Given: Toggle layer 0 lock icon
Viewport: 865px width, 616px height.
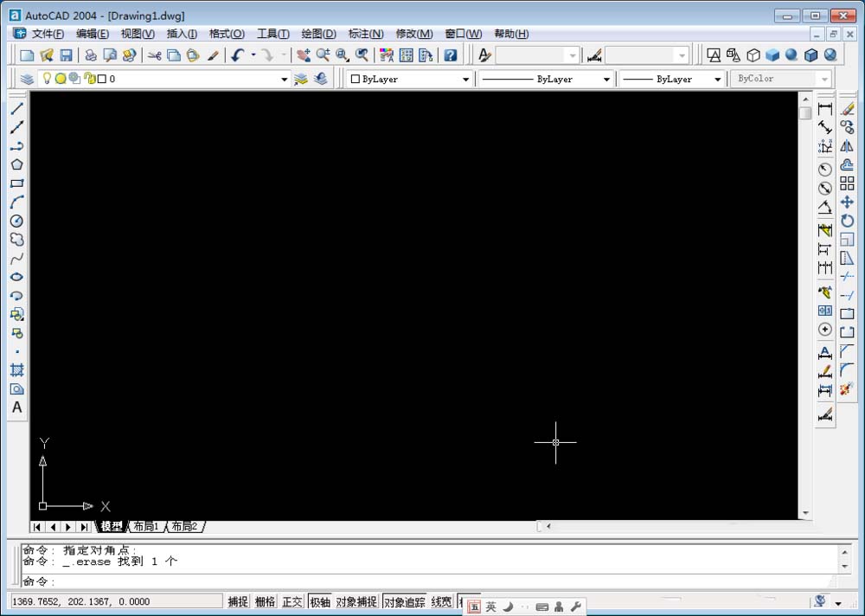Looking at the screenshot, I should (x=89, y=79).
